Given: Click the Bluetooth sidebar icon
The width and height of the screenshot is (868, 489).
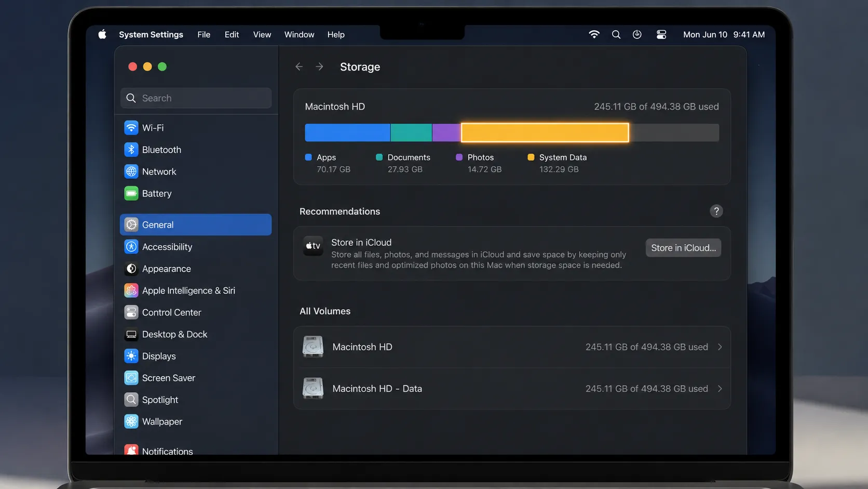Looking at the screenshot, I should pyautogui.click(x=131, y=150).
